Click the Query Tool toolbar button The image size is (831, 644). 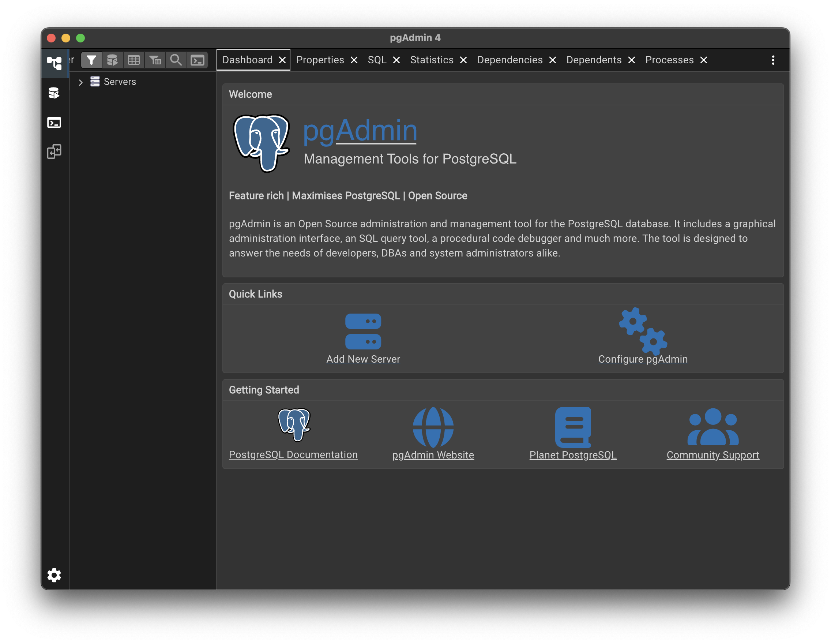pyautogui.click(x=112, y=60)
